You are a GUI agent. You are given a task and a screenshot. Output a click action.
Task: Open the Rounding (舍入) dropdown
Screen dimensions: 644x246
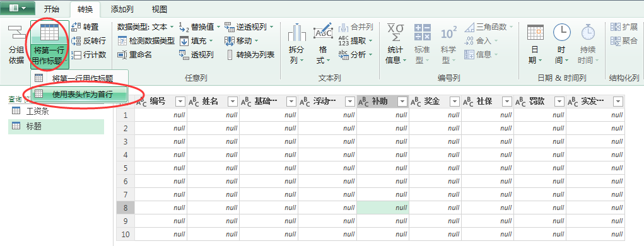(x=496, y=41)
